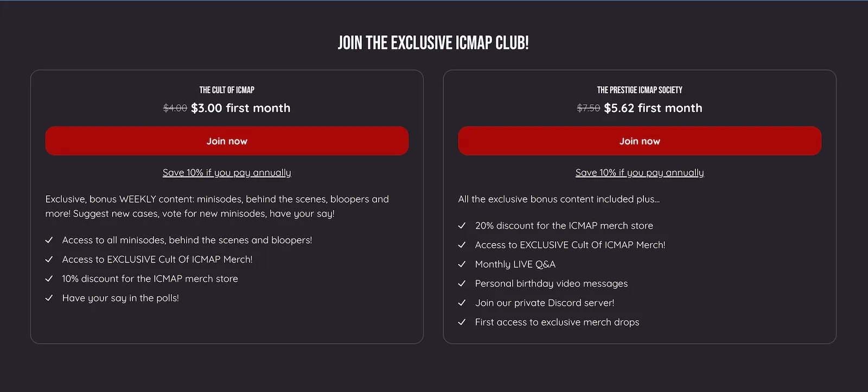Viewport: 868px width, 392px height.
Task: Click the checkmark beside "Have your say in the polls!"
Action: pos(49,298)
